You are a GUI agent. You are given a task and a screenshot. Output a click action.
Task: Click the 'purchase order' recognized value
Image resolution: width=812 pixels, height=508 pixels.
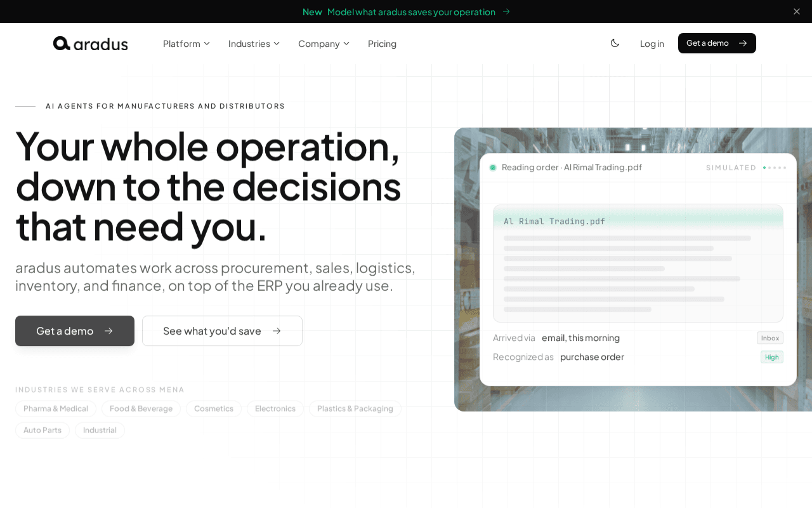click(x=592, y=357)
